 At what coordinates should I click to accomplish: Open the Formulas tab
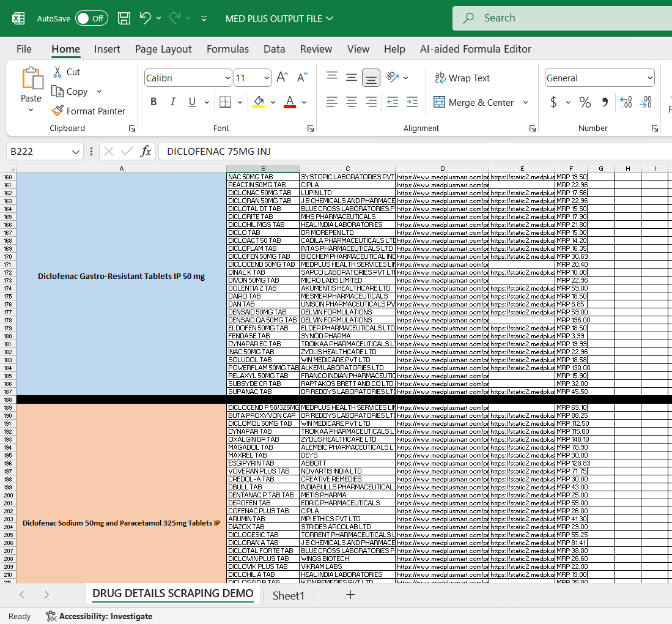(227, 49)
